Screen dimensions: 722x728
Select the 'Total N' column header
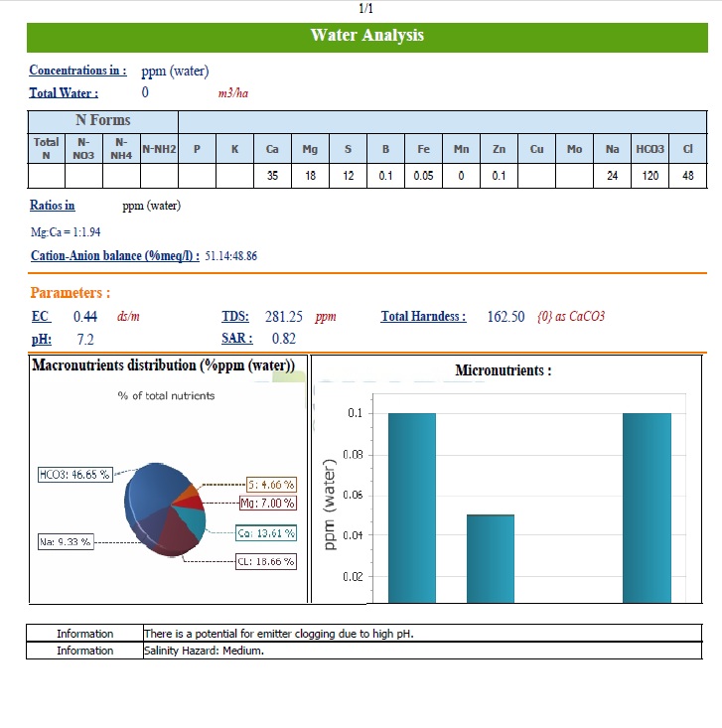click(46, 149)
